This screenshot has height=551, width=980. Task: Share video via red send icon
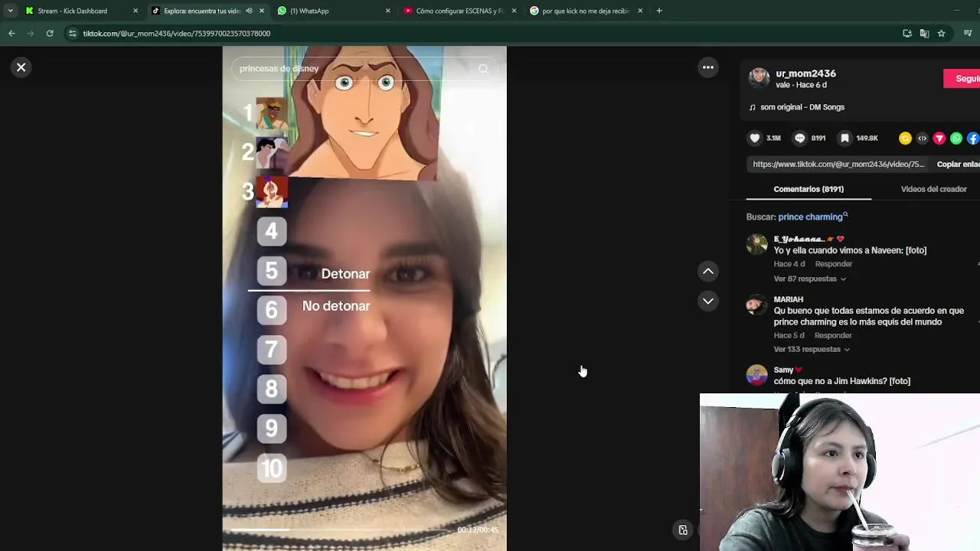coord(939,139)
